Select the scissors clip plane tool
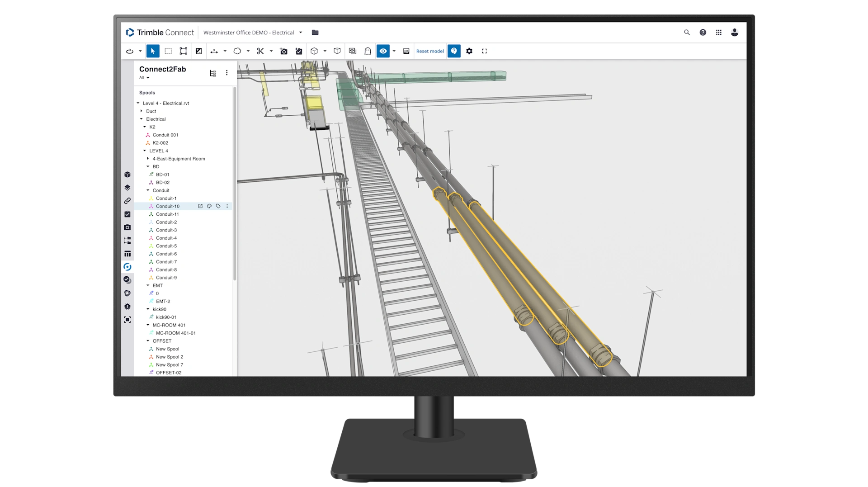 [x=260, y=51]
